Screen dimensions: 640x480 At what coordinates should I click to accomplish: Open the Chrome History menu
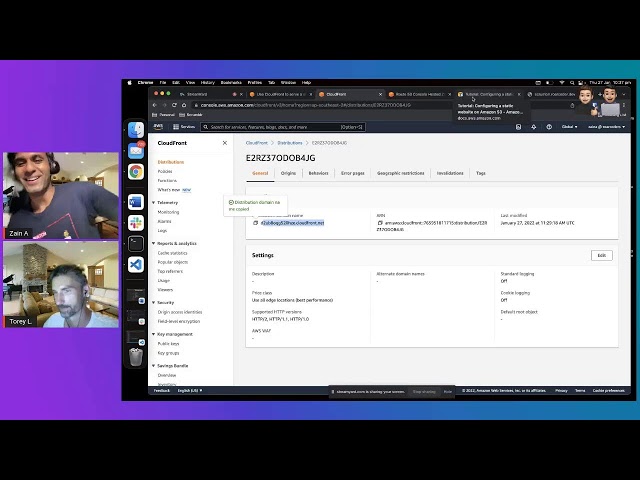[208, 82]
